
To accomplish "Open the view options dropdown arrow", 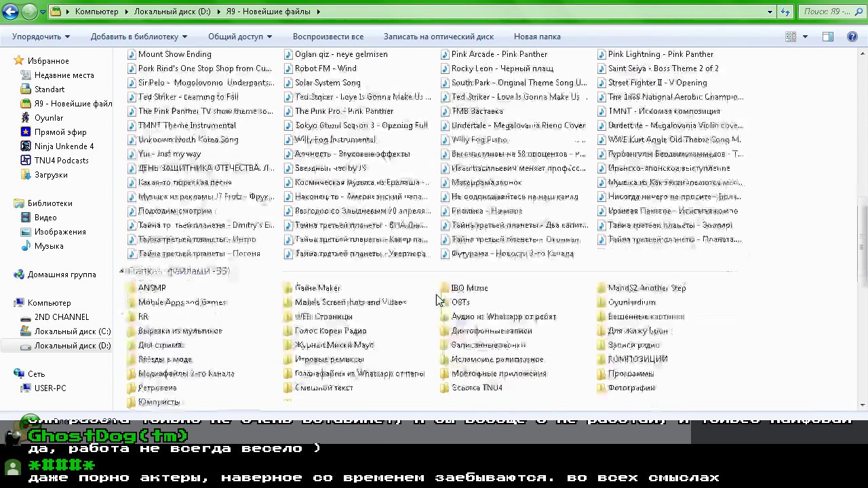I will [x=805, y=37].
